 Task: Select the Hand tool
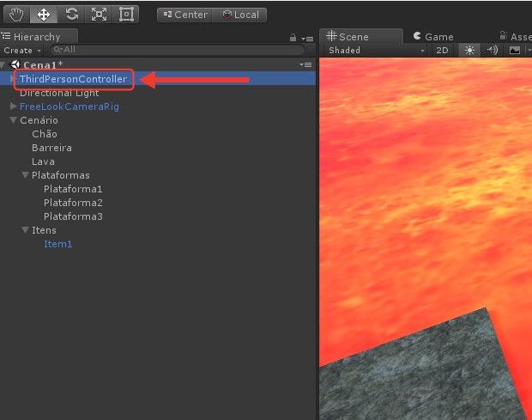pos(16,15)
